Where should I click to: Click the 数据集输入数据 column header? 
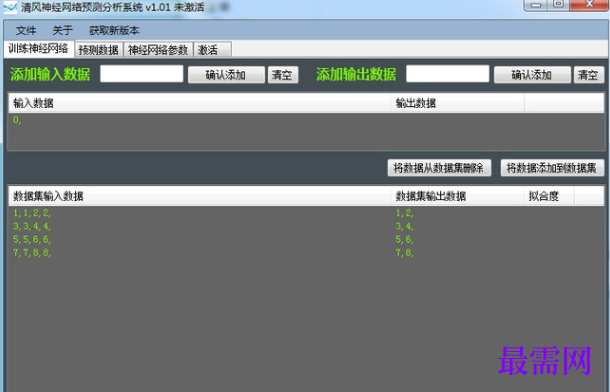(200, 196)
